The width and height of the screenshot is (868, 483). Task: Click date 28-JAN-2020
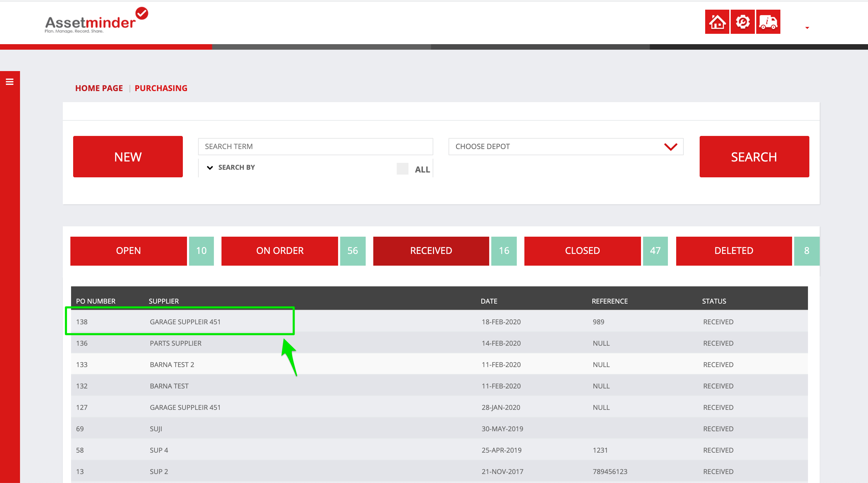501,407
